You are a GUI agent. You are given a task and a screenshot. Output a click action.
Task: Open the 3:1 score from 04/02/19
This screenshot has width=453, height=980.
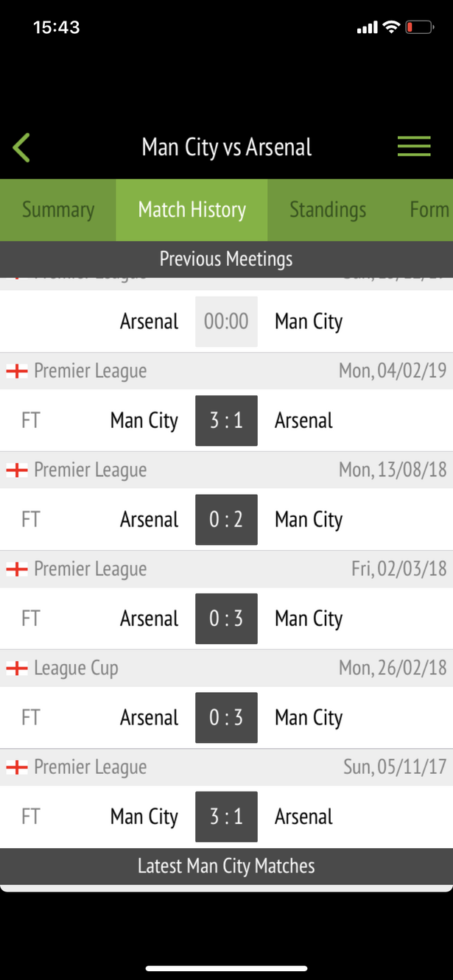point(226,420)
